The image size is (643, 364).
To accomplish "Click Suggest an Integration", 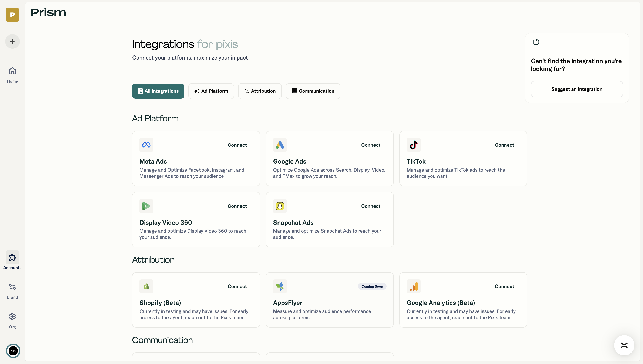I will pyautogui.click(x=576, y=89).
